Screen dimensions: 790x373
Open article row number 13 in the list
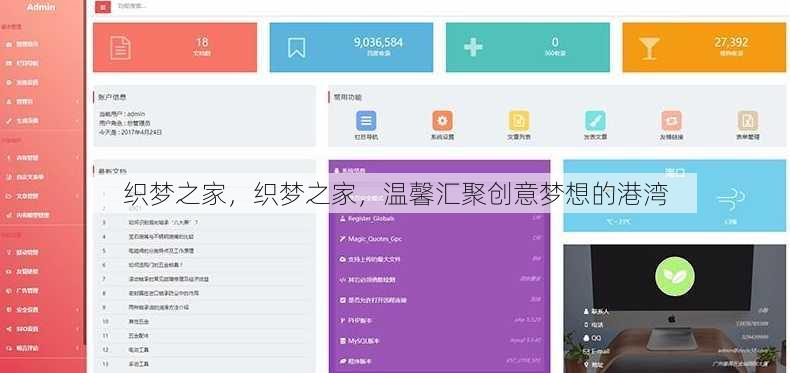click(204, 363)
